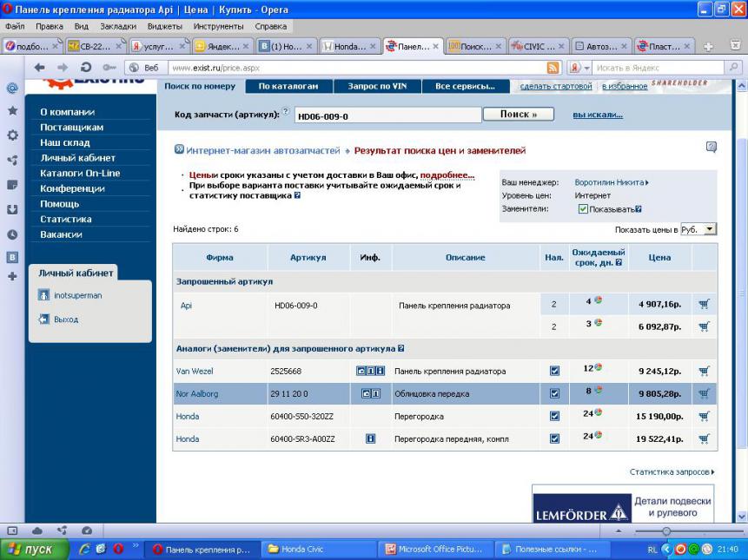Toggle the availability checkbox in the Honda 60400-S50-320ZZ row
This screenshot has height=560, width=748.
coord(554,416)
